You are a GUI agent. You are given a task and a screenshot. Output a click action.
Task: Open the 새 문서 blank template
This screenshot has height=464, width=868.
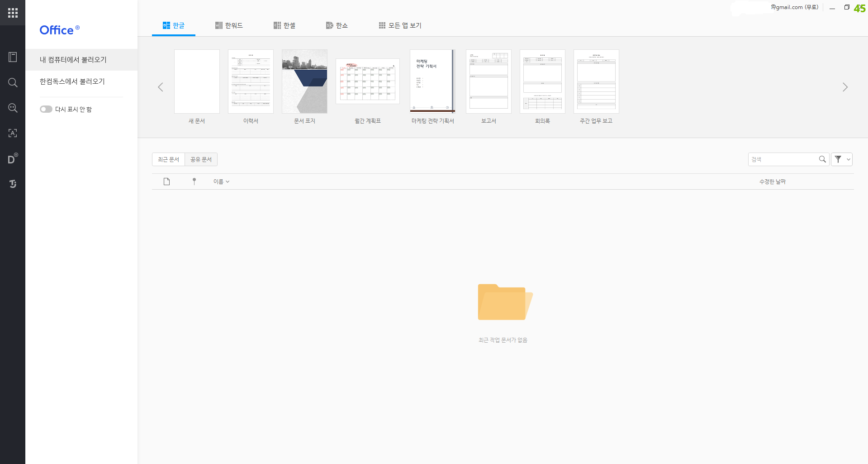pyautogui.click(x=197, y=81)
